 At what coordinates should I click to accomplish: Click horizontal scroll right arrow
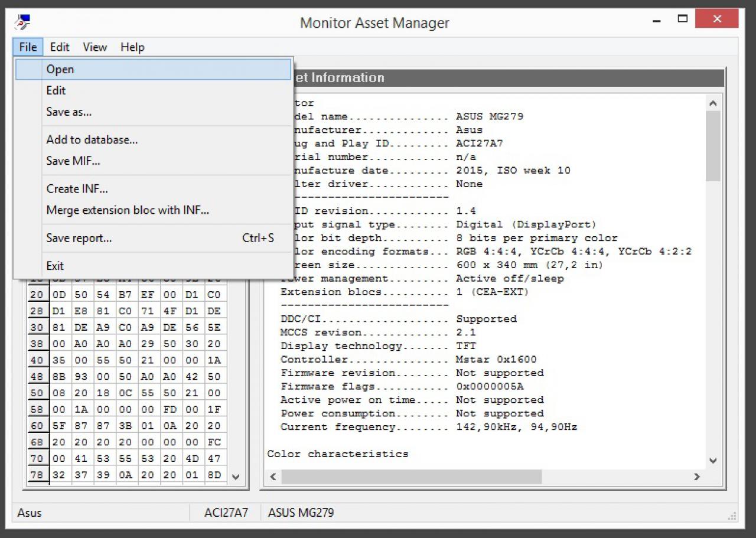698,476
